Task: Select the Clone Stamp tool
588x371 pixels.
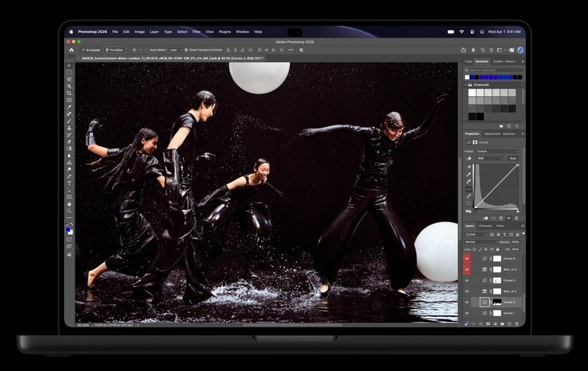Action: (x=69, y=128)
